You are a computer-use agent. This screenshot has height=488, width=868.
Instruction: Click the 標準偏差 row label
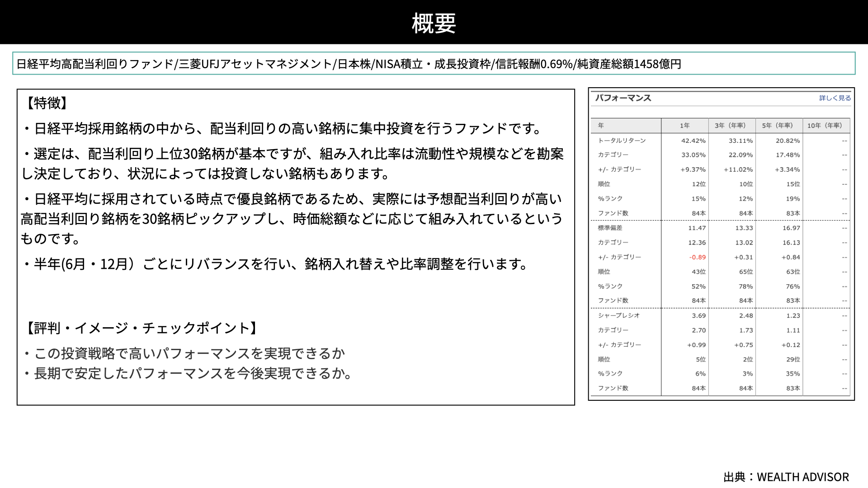coord(610,228)
